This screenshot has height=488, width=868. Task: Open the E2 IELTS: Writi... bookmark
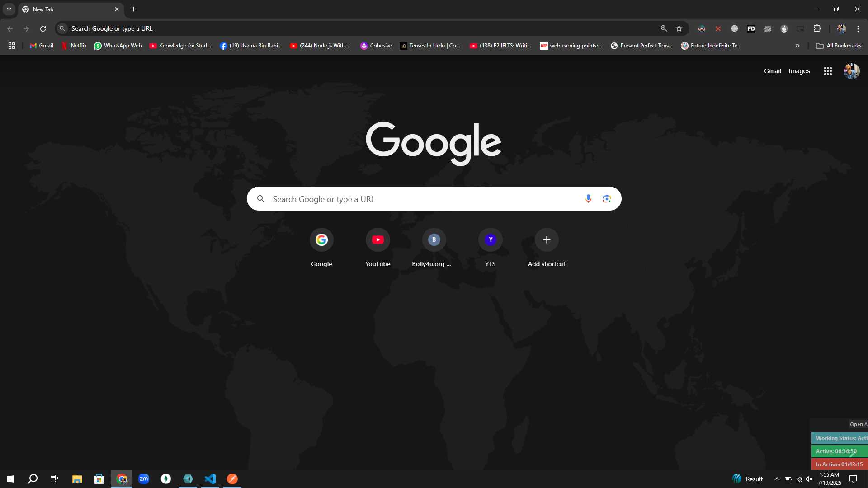coord(500,46)
